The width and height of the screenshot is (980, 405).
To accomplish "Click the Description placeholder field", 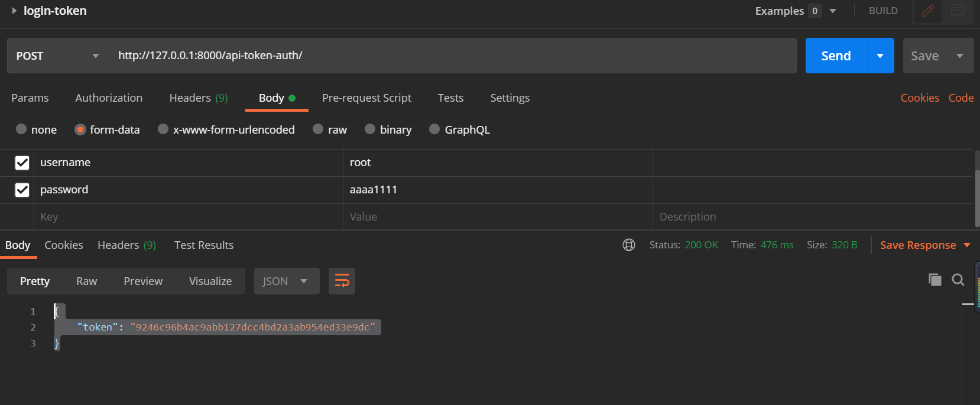I will [813, 217].
